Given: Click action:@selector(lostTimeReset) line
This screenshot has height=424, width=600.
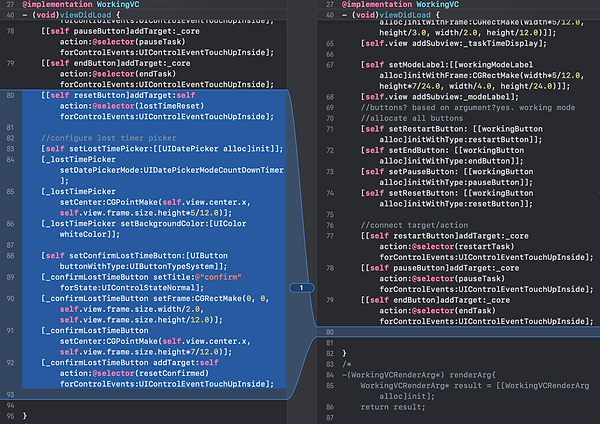Looking at the screenshot, I should tap(132, 106).
